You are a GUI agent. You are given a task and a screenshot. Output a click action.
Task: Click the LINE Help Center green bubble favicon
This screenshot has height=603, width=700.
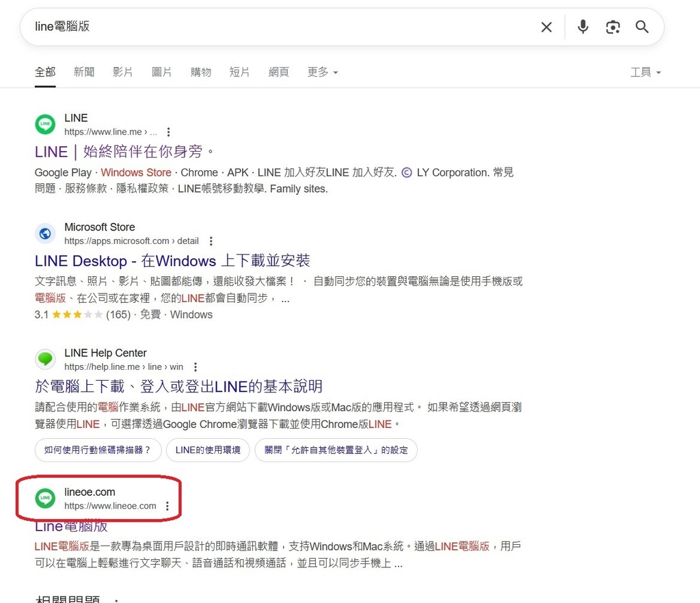[45, 359]
